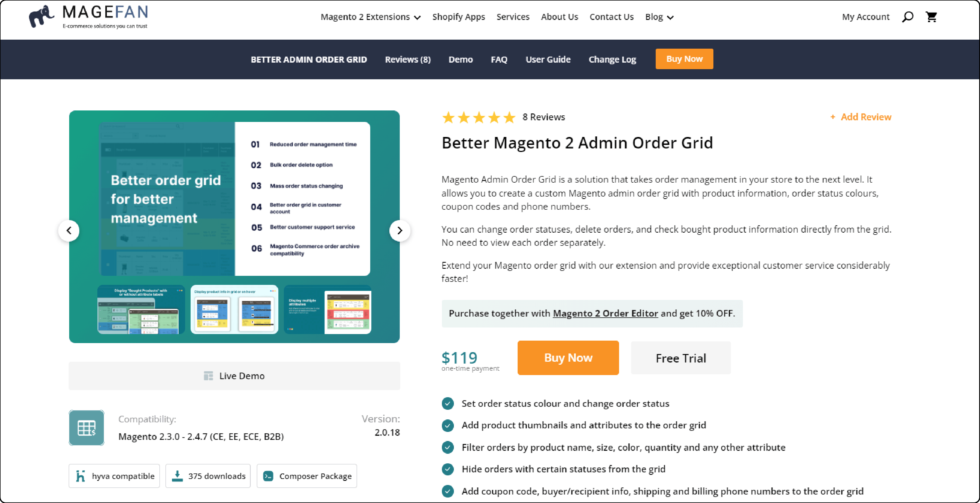
Task: Click version number 2.0.18
Action: point(387,433)
